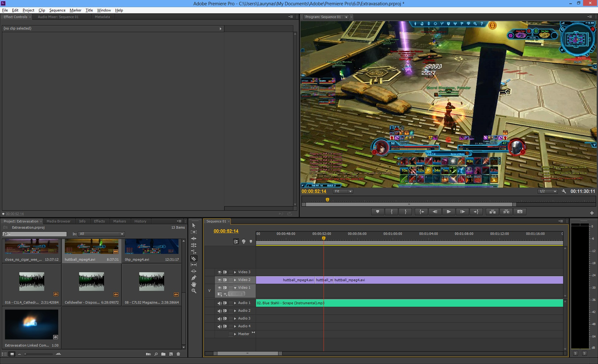Screen dimensions: 598x364
Task: Expand the Video 2 track
Action: pos(235,280)
